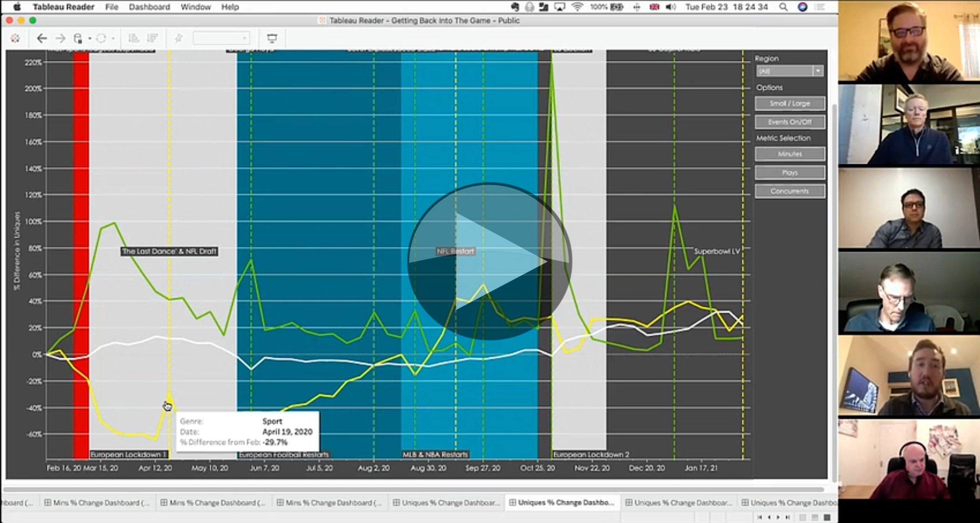Click the Region dropdown arrow button
This screenshot has width=980, height=523.
[818, 71]
